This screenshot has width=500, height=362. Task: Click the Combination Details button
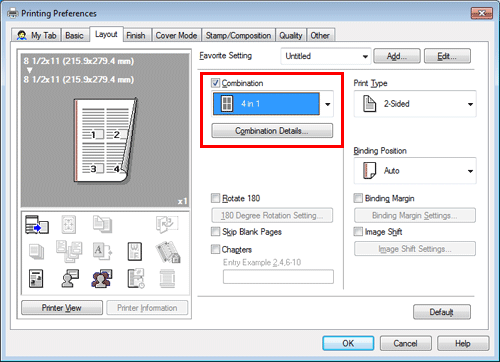[x=272, y=131]
